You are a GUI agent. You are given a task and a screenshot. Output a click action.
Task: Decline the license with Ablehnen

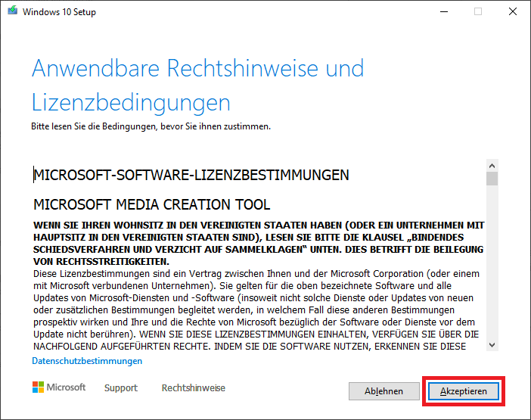point(383,391)
